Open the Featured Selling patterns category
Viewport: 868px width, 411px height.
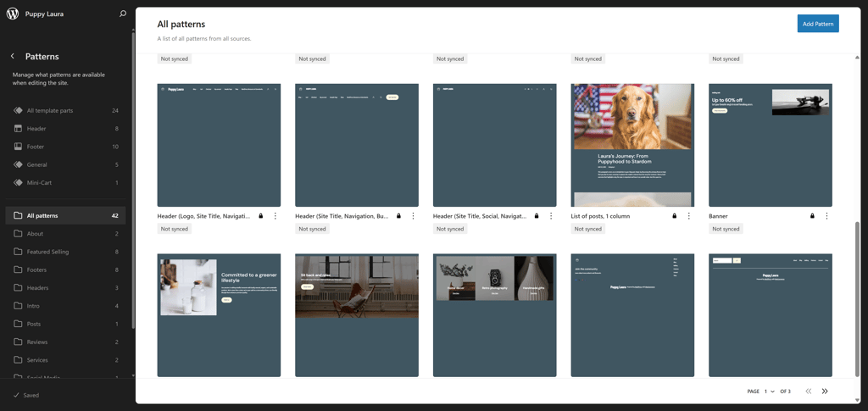[65, 252]
